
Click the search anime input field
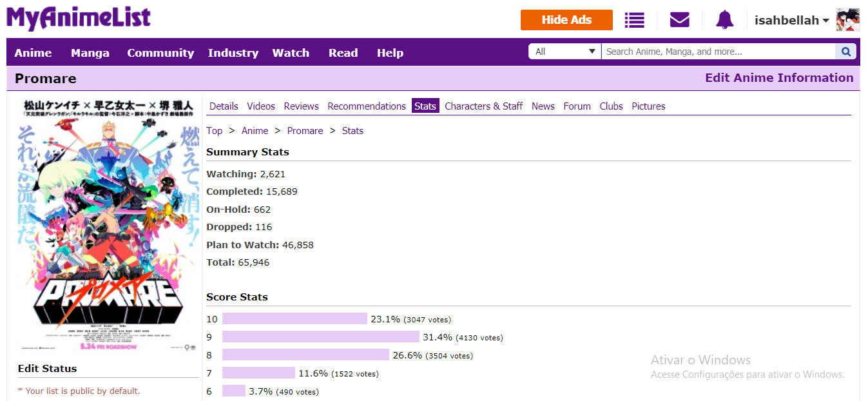point(718,52)
